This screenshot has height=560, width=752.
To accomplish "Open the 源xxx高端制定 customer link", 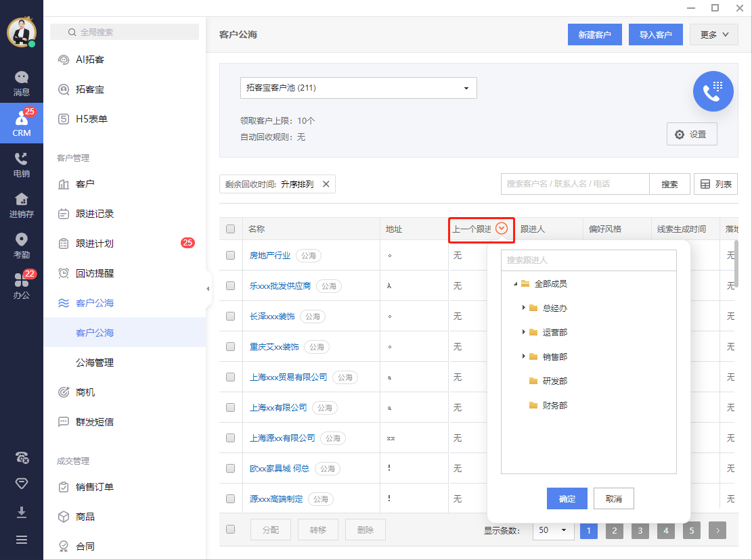I will (x=276, y=498).
